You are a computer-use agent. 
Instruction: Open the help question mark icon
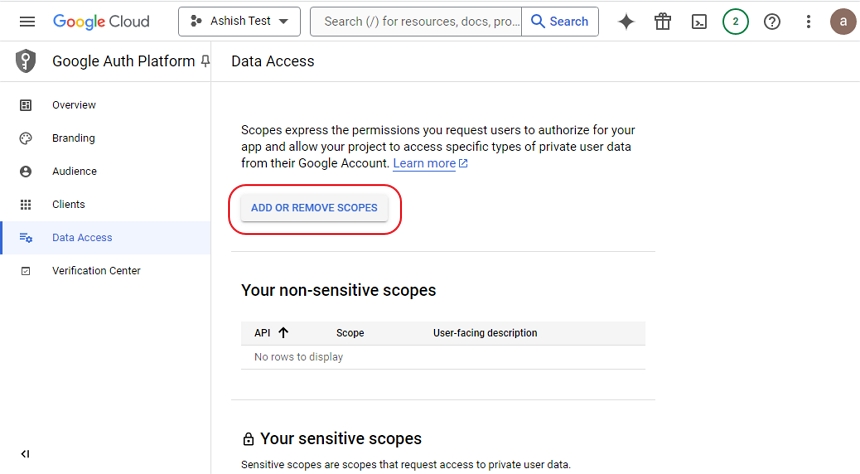772,21
